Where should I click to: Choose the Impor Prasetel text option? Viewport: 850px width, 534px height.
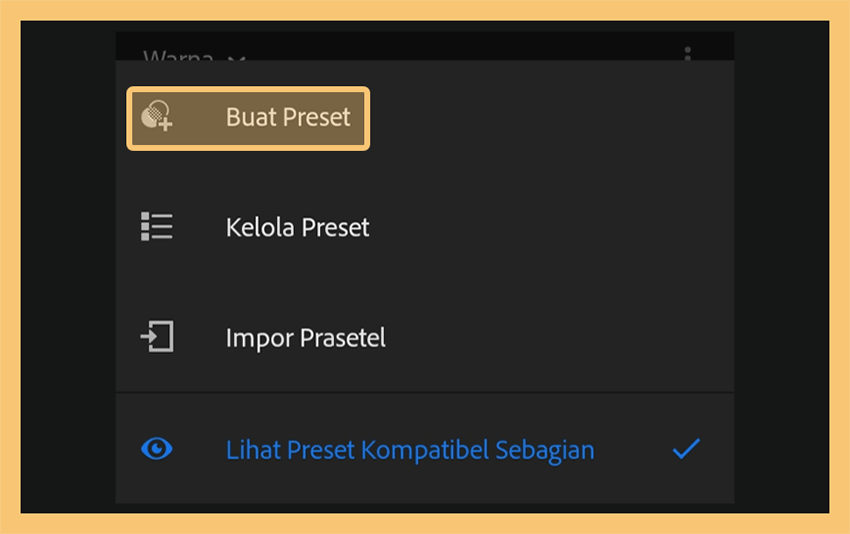(x=306, y=338)
